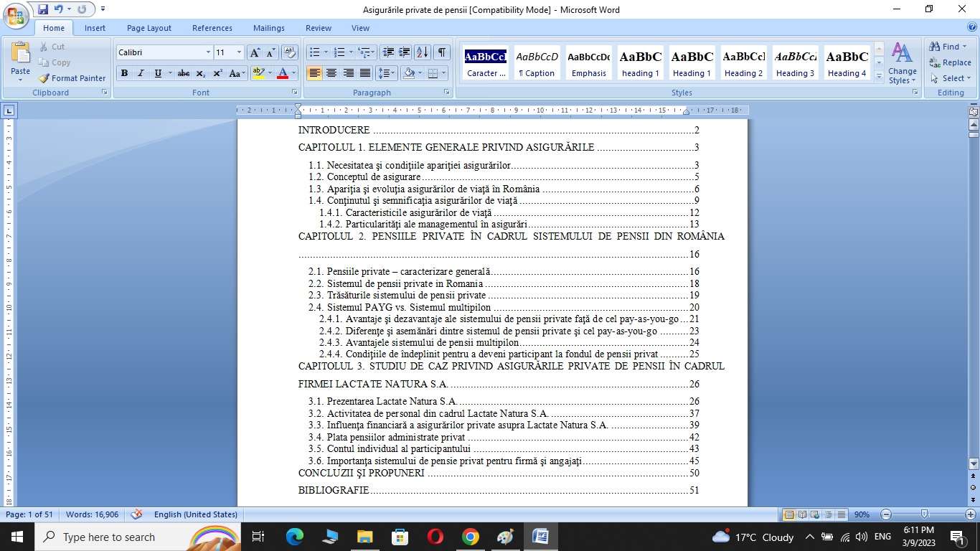Open the line spacing dropdown

coord(387,73)
